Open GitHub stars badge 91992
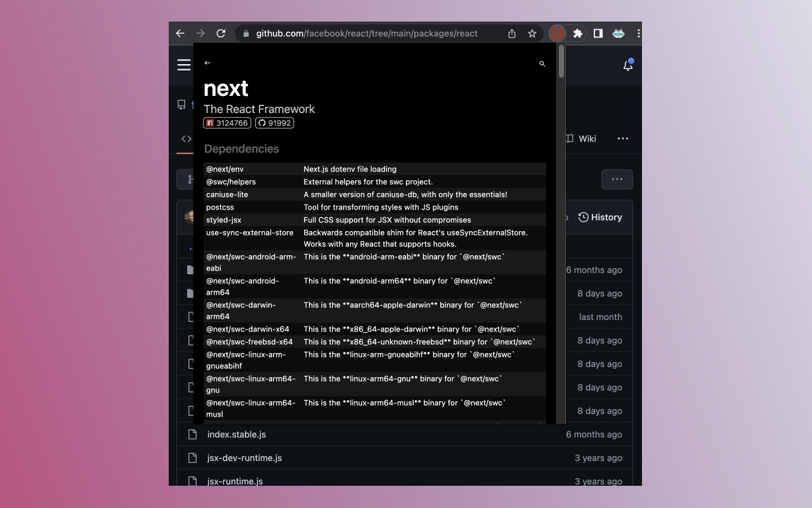This screenshot has height=508, width=812. point(275,123)
